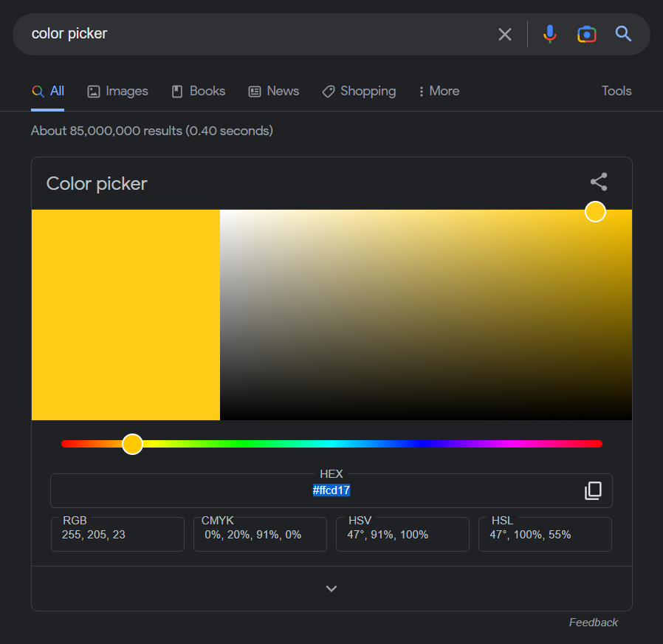Click the solid yellow color preview swatch
The height and width of the screenshot is (644, 663).
126,315
